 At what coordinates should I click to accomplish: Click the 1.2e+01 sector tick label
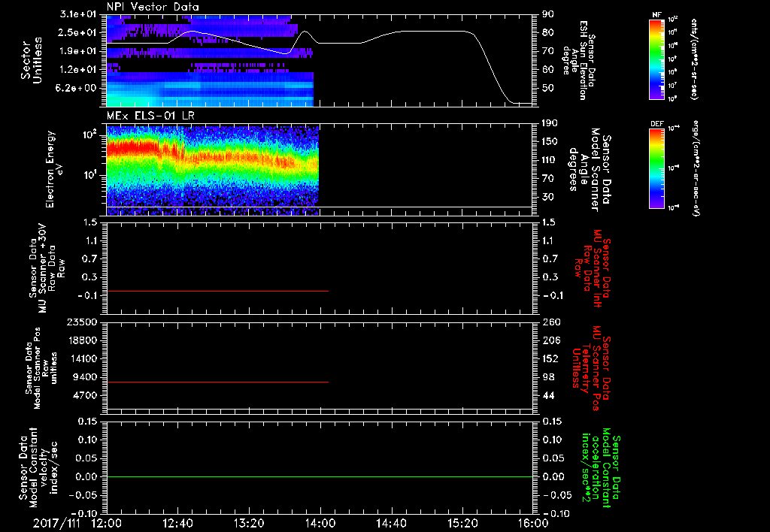pos(77,70)
